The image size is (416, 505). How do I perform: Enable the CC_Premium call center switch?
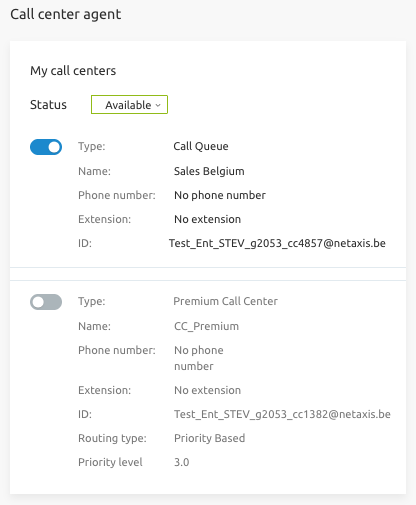[46, 302]
